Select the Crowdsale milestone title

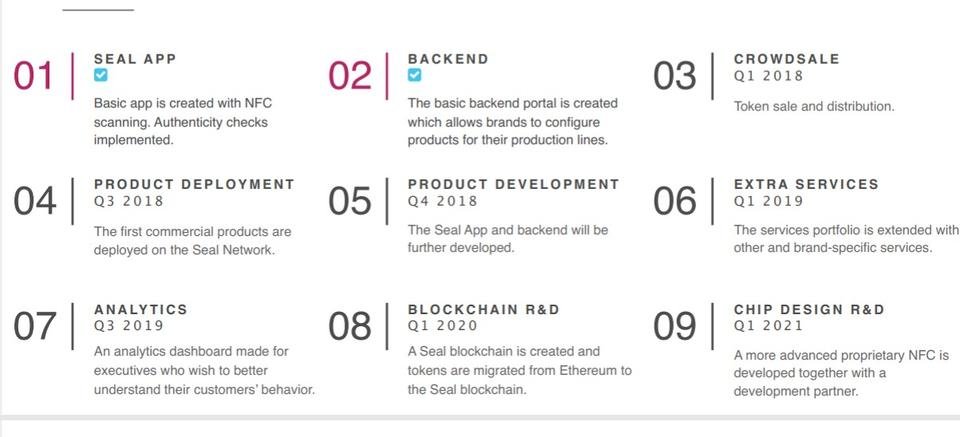pyautogui.click(x=787, y=59)
